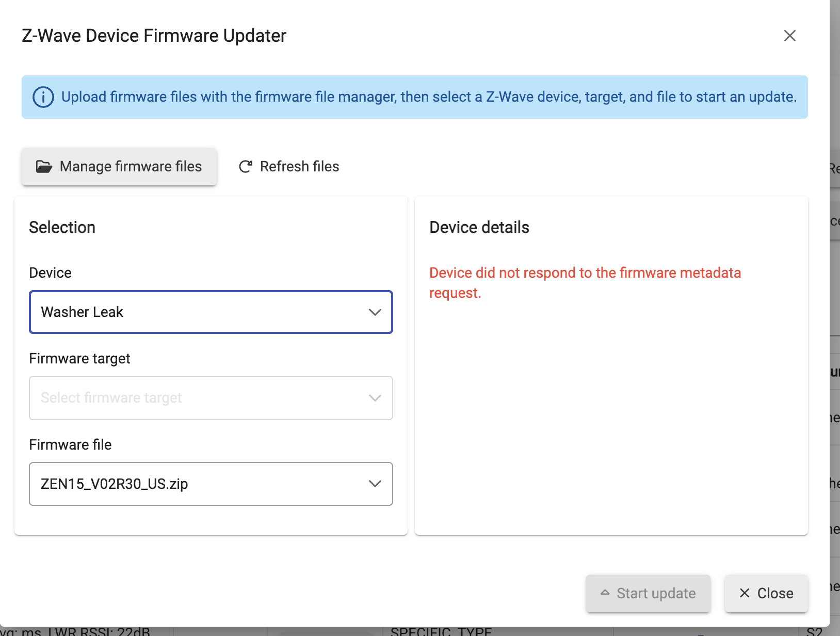Click the ZEN15_V02R30_US.zip file field
Image resolution: width=840 pixels, height=636 pixels.
pyautogui.click(x=211, y=484)
